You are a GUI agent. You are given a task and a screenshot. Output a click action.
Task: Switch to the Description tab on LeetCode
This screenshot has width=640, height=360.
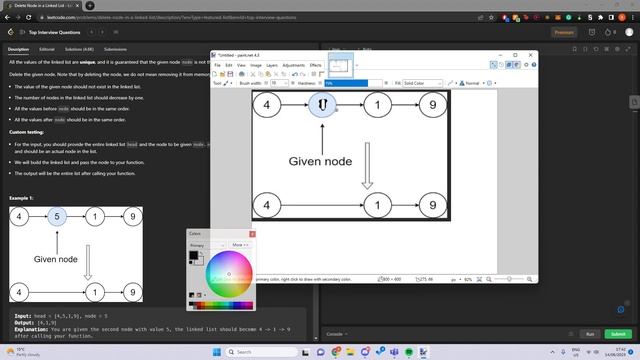coord(18,49)
